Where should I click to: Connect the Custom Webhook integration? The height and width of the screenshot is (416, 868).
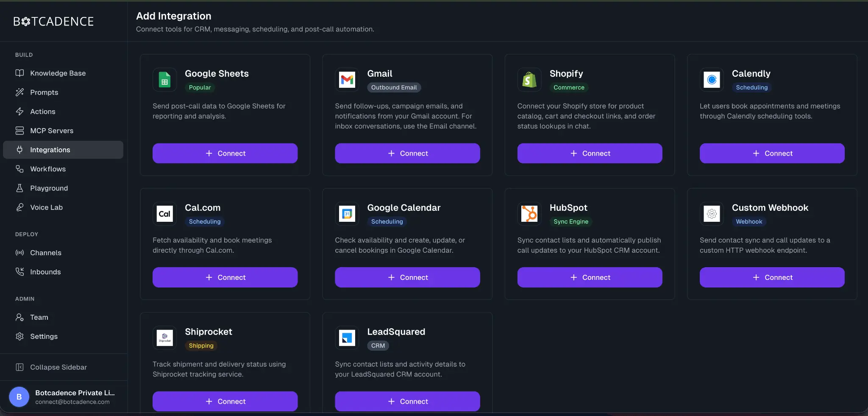772,277
